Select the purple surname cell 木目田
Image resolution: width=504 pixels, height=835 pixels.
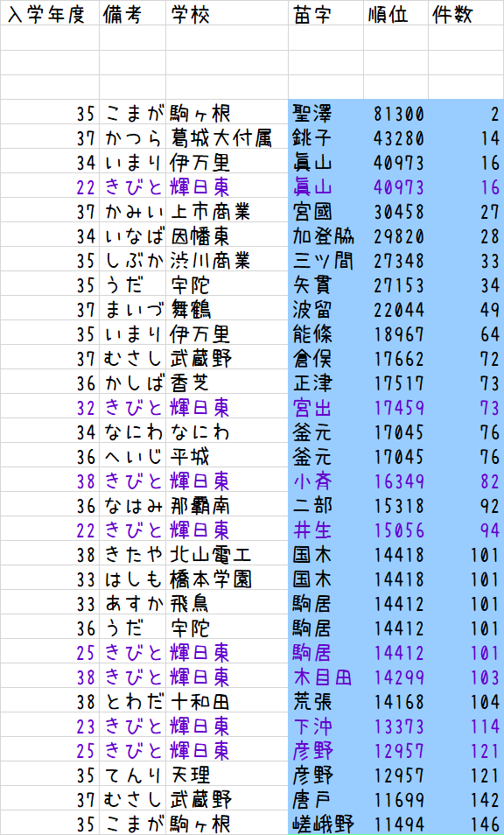326,676
